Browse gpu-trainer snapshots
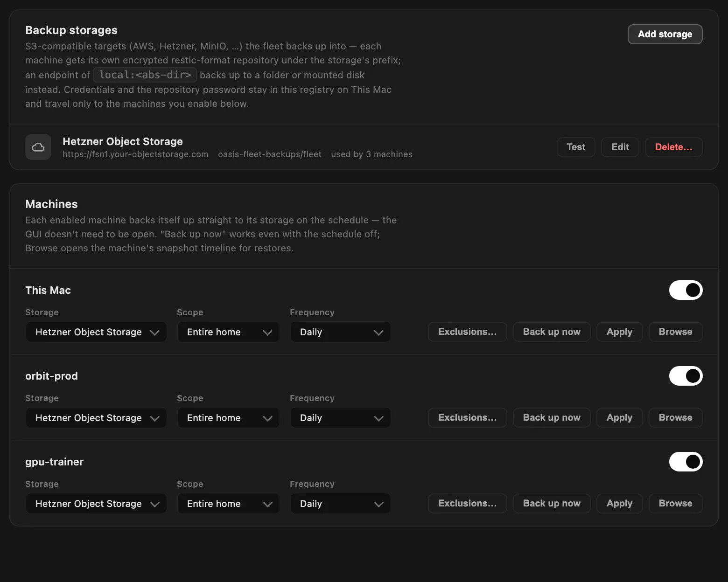This screenshot has width=728, height=582. [676, 503]
